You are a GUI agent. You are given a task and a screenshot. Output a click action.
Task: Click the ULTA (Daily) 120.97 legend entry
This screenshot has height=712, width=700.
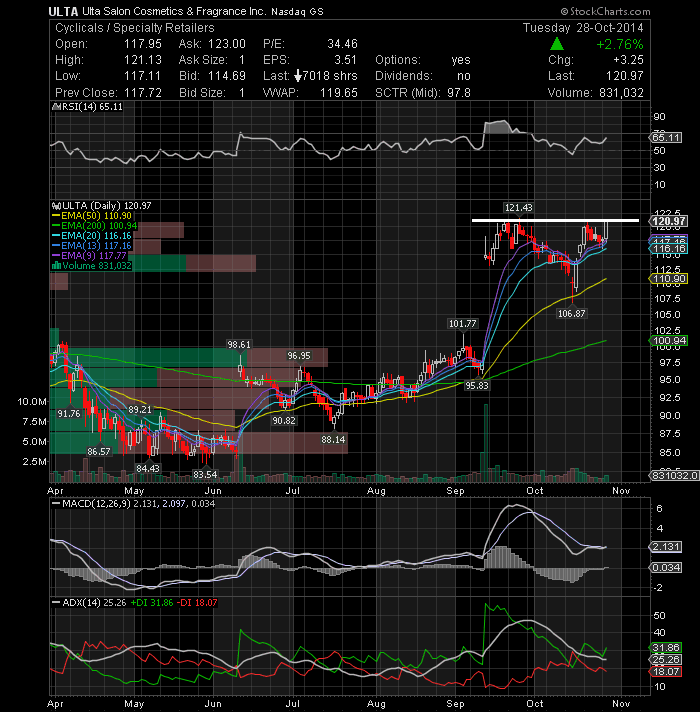[x=102, y=206]
